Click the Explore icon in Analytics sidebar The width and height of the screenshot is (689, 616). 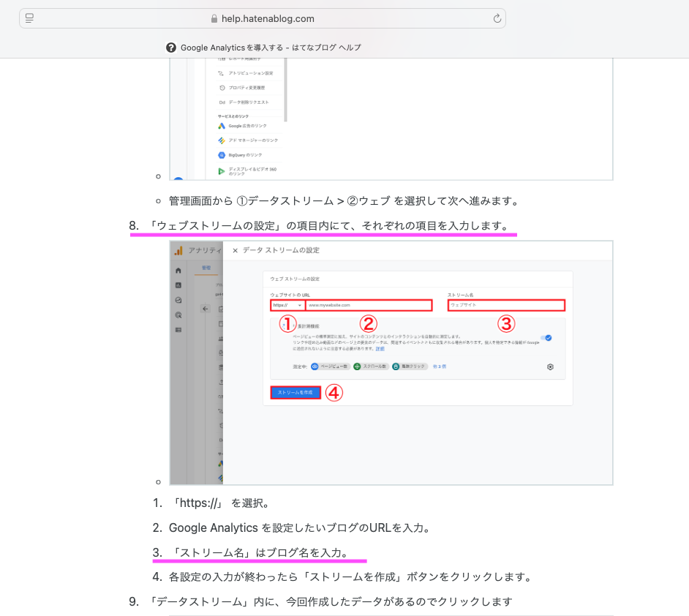click(178, 300)
